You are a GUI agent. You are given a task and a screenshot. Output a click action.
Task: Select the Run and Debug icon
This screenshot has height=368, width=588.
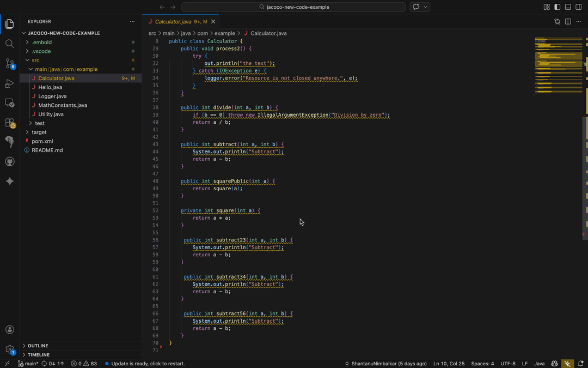9,83
